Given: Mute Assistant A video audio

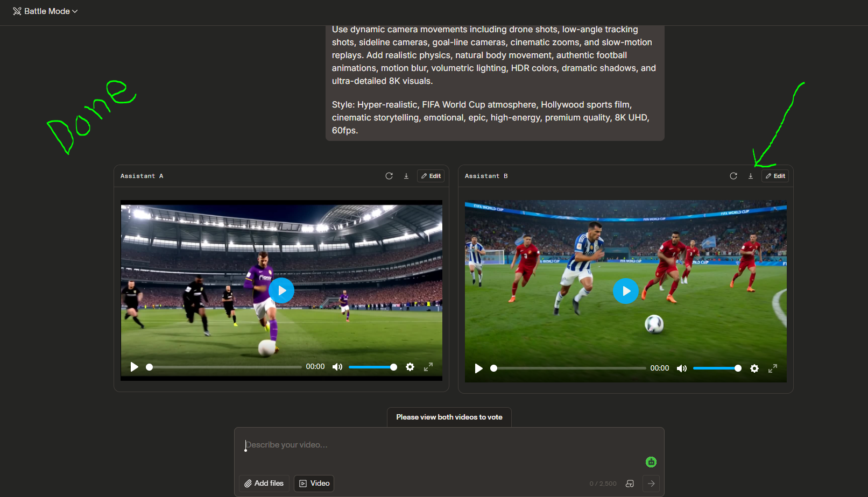Looking at the screenshot, I should click(337, 367).
